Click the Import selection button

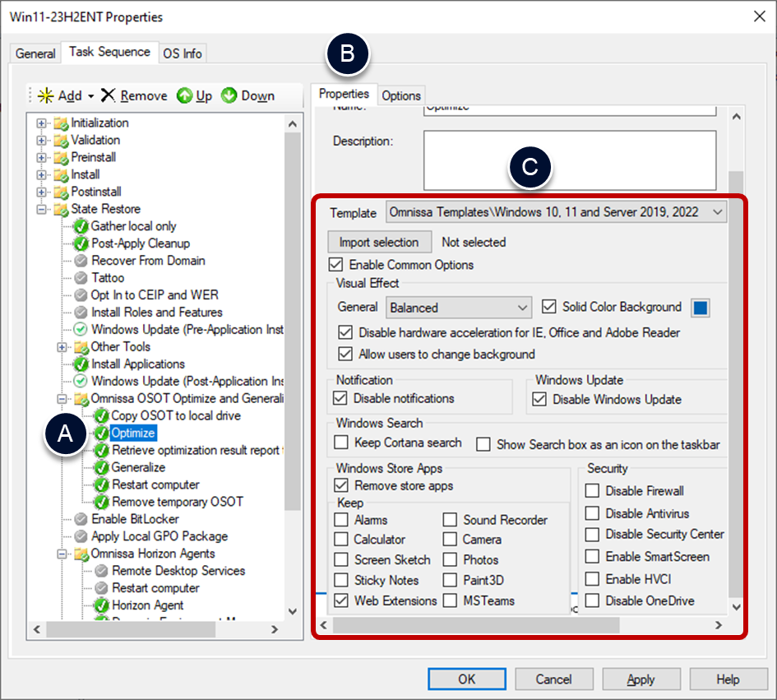379,242
